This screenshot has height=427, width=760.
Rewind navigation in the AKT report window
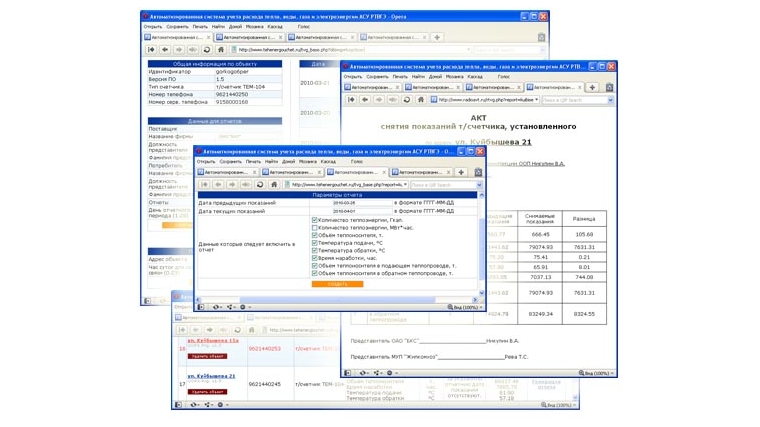351,100
